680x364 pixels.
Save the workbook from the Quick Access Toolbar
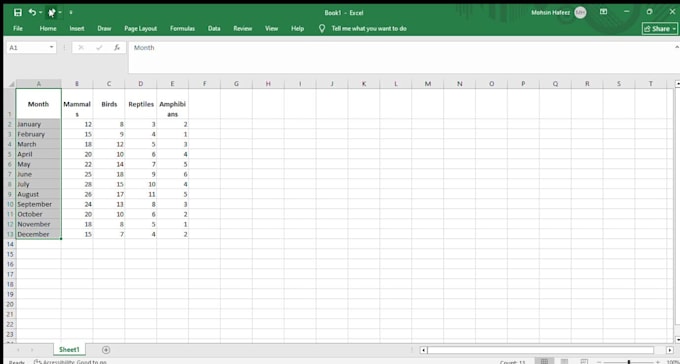click(18, 13)
